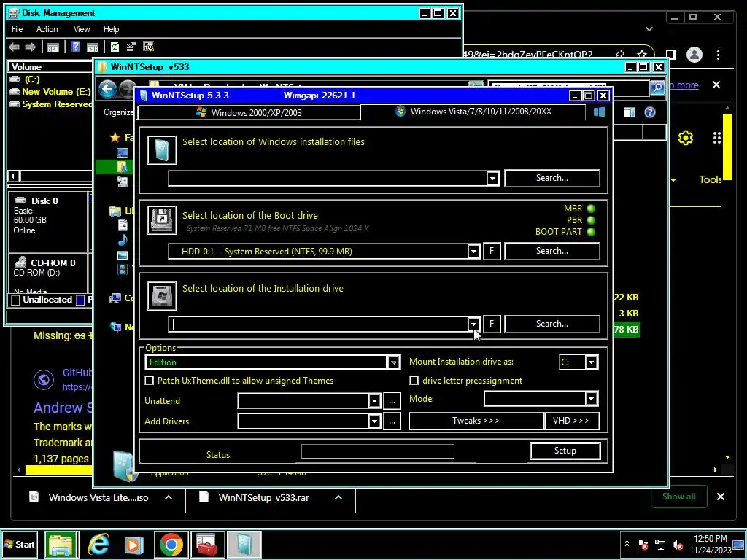Switch to Windows Vista/7/8/10/11 tab
747x560 pixels.
click(473, 112)
